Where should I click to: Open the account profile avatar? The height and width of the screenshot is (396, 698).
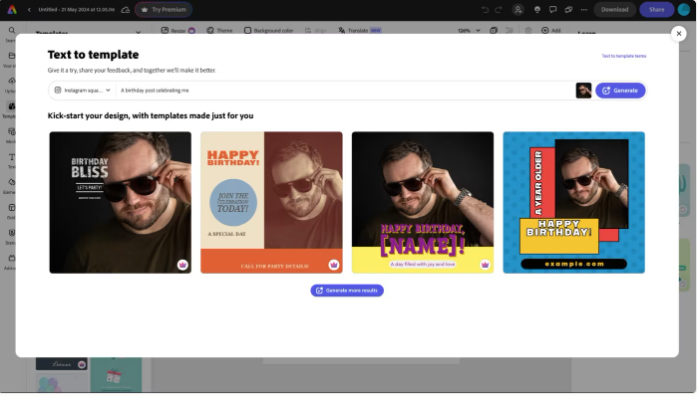[x=684, y=9]
